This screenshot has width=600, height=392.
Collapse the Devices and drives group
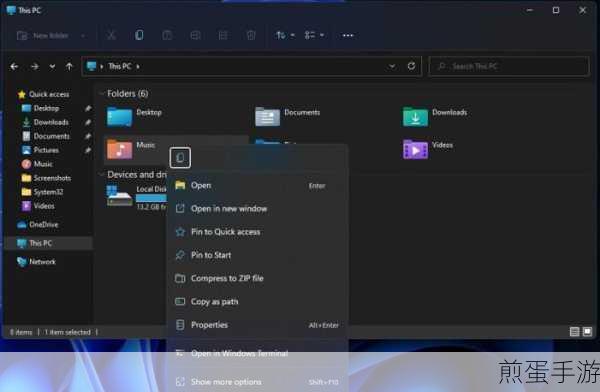pyautogui.click(x=101, y=175)
